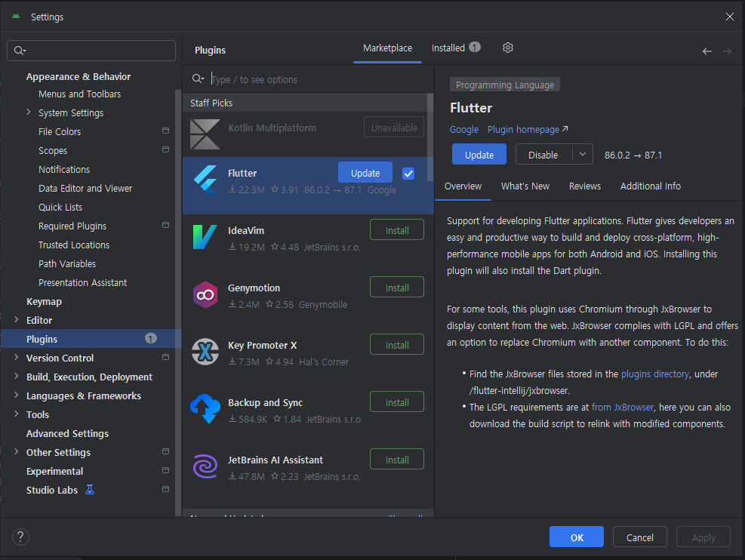Click the project-level icon beside Required Plugins

click(x=165, y=225)
